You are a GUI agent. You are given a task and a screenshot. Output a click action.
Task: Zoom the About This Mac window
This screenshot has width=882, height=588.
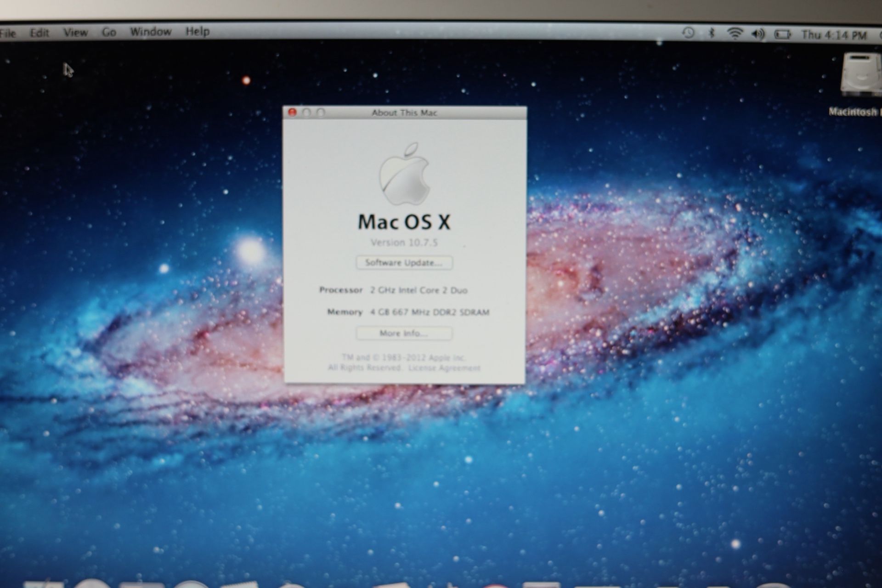[x=321, y=113]
